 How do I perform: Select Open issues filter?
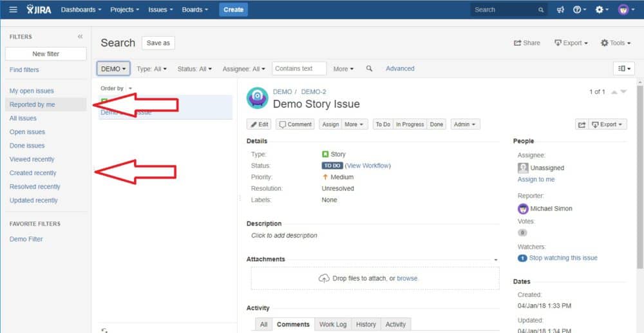pos(27,132)
